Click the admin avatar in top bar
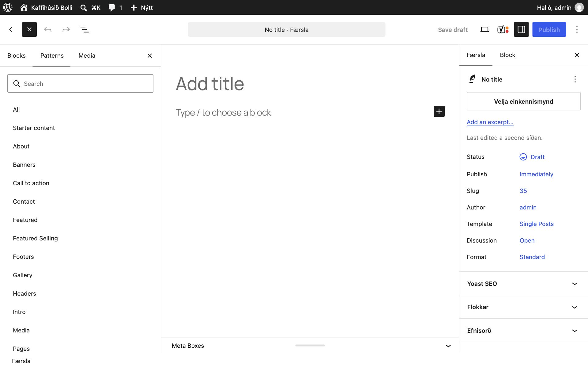Screen dimensions: 588x368 [579, 7]
